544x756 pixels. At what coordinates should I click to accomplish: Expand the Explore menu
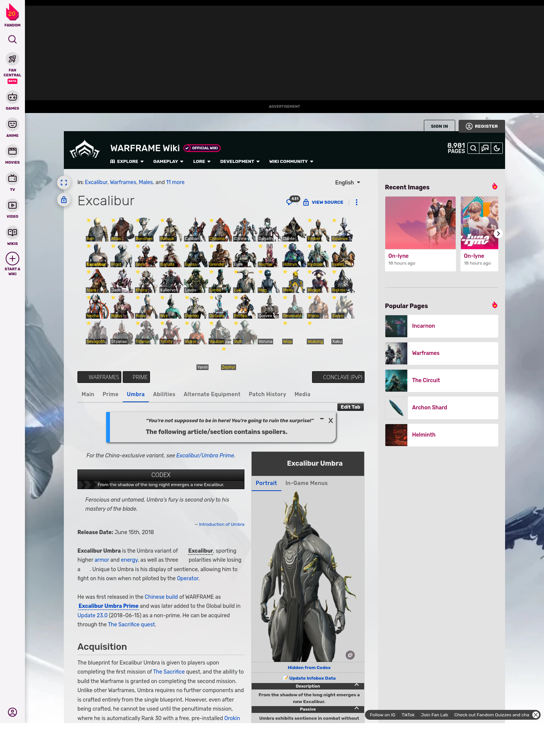127,161
